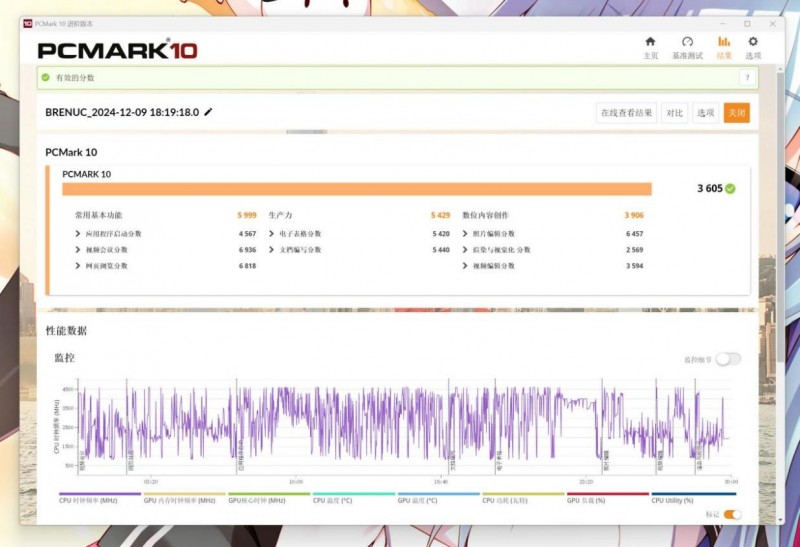Click the 在线查看结果 button
Screen dimensions: 800x547
(627, 113)
